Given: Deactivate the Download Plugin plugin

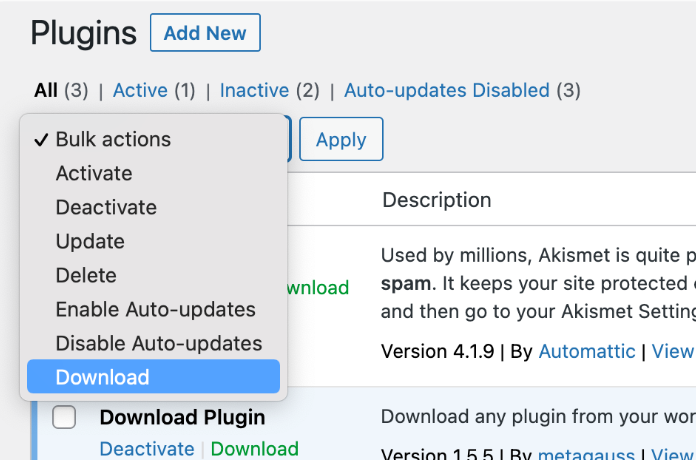Looking at the screenshot, I should tap(147, 449).
